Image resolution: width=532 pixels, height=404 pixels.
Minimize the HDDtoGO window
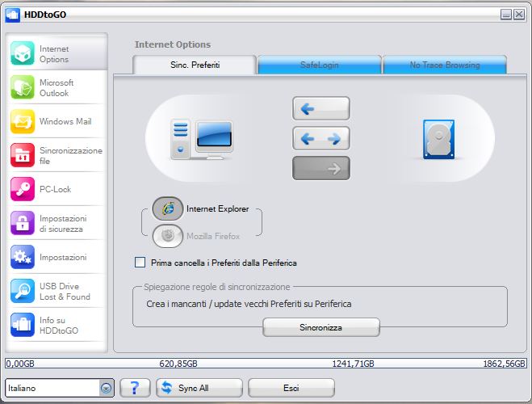tap(506, 15)
